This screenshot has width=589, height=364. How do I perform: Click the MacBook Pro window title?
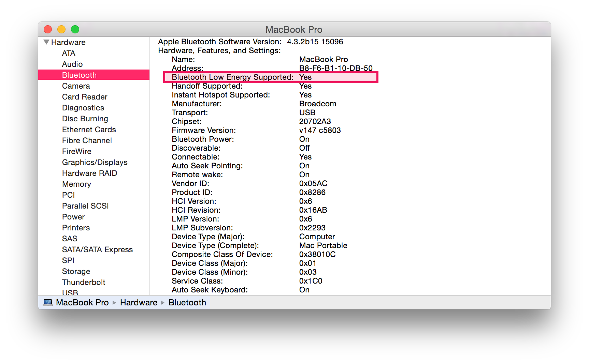pyautogui.click(x=294, y=30)
